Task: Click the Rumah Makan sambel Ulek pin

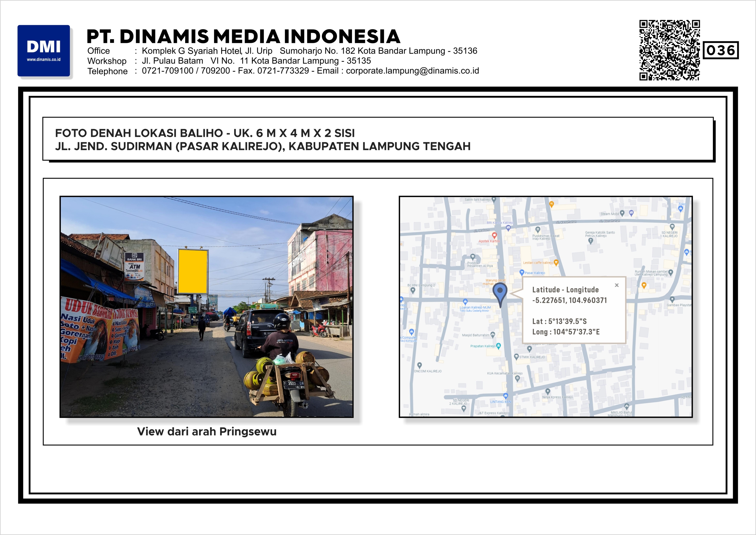Action: point(671,273)
